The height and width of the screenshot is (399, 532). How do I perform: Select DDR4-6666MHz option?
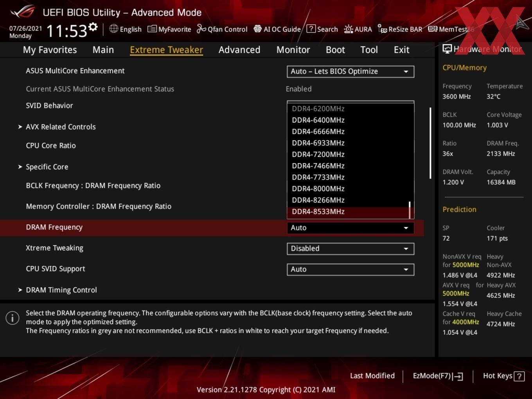click(x=350, y=131)
